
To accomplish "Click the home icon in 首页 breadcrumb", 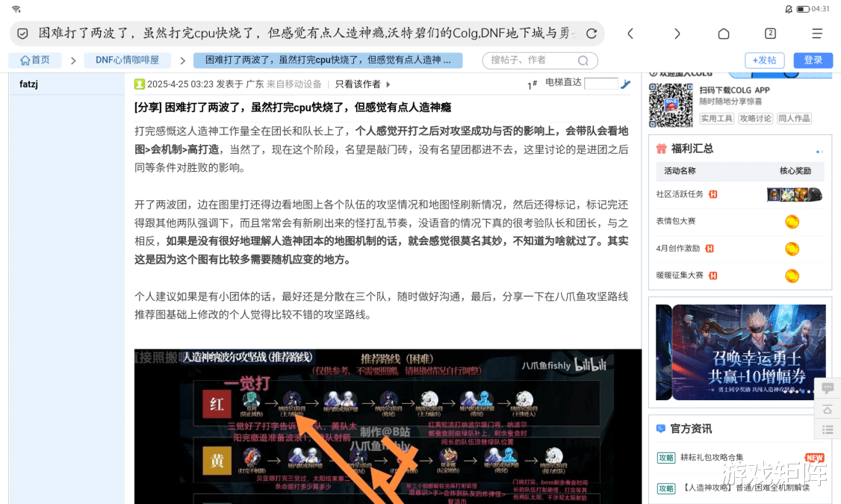I will (25, 60).
